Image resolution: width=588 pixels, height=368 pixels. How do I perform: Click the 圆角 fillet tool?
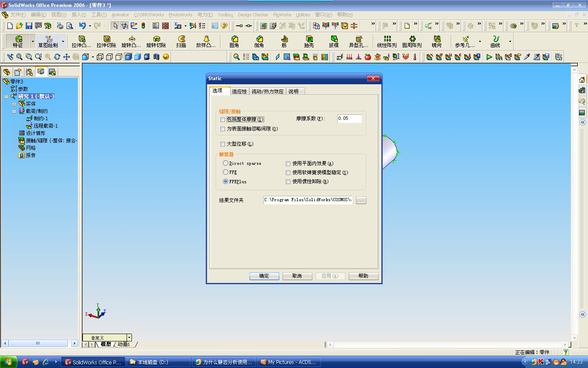coord(234,41)
